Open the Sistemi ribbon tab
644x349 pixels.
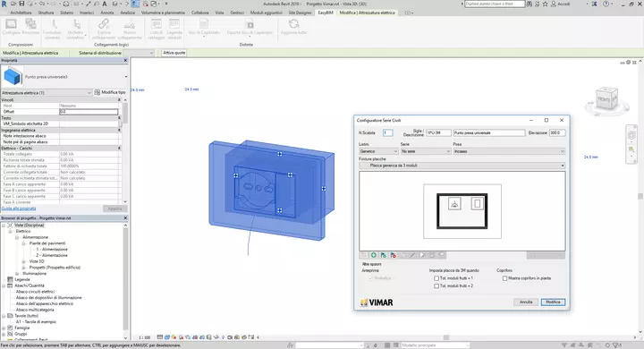(x=66, y=13)
